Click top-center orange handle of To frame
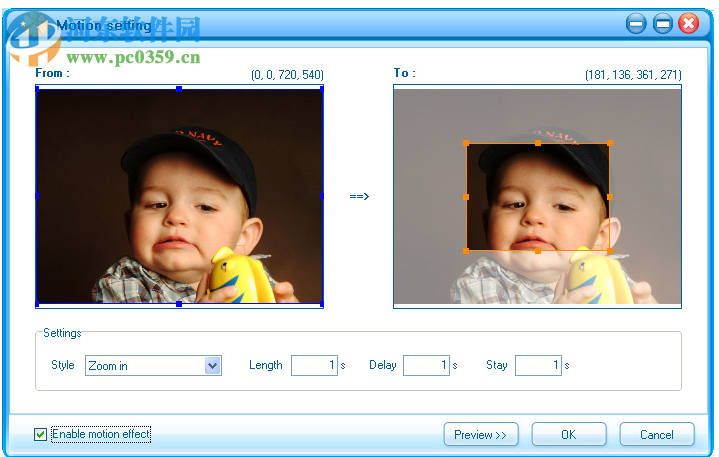This screenshot has width=719, height=457. point(538,143)
